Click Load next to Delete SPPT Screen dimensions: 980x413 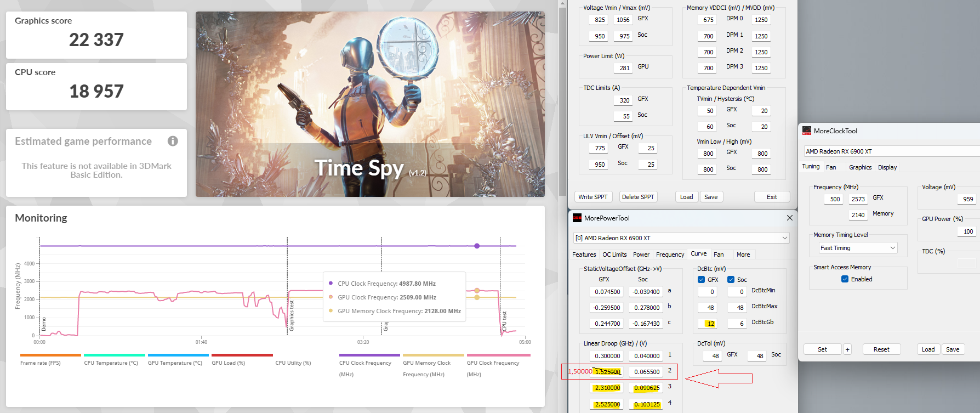tap(686, 197)
